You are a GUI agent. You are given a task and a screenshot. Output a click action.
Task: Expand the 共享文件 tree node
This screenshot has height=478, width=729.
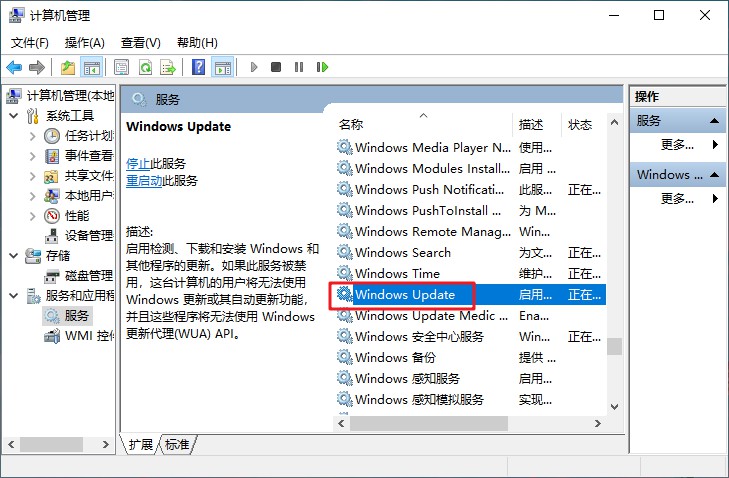tap(32, 176)
